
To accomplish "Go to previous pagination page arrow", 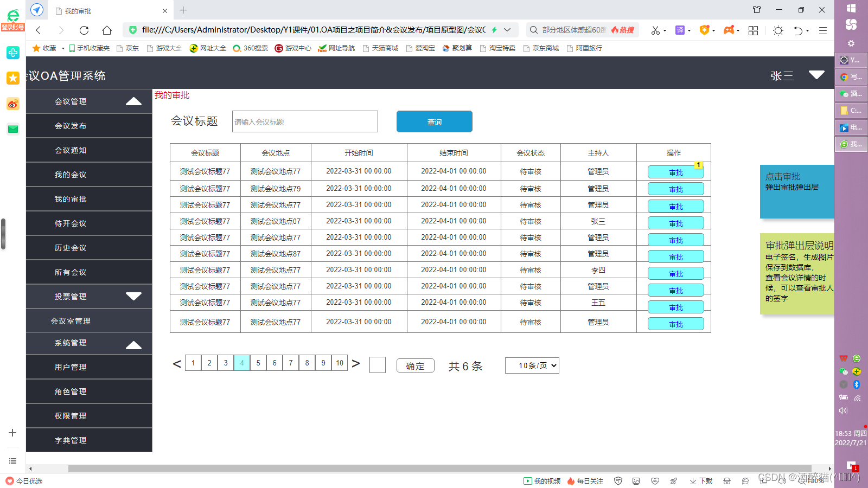I will coord(177,363).
